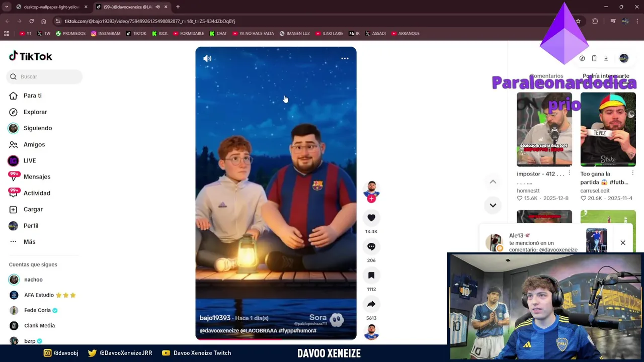Image resolution: width=644 pixels, height=362 pixels.
Task: View site information icon in address bar
Action: [58, 21]
